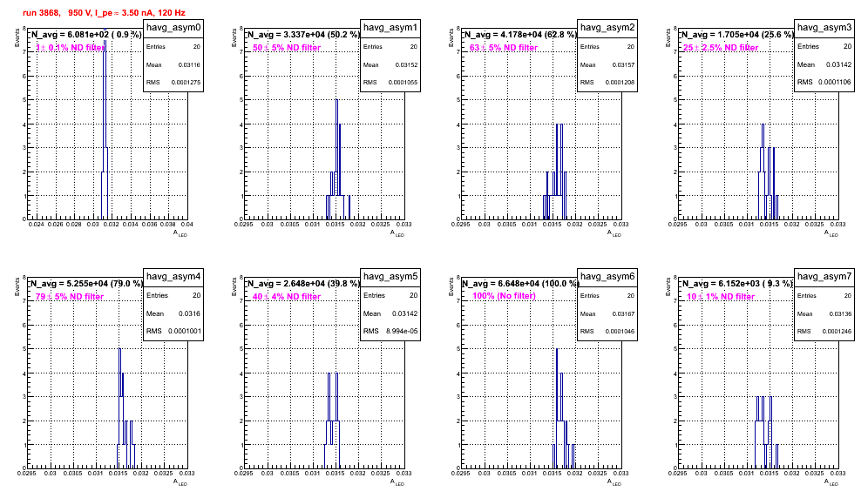Select RMS value 8.994e-05 in havg_asym5
This screenshot has width=868, height=498.
(403, 331)
